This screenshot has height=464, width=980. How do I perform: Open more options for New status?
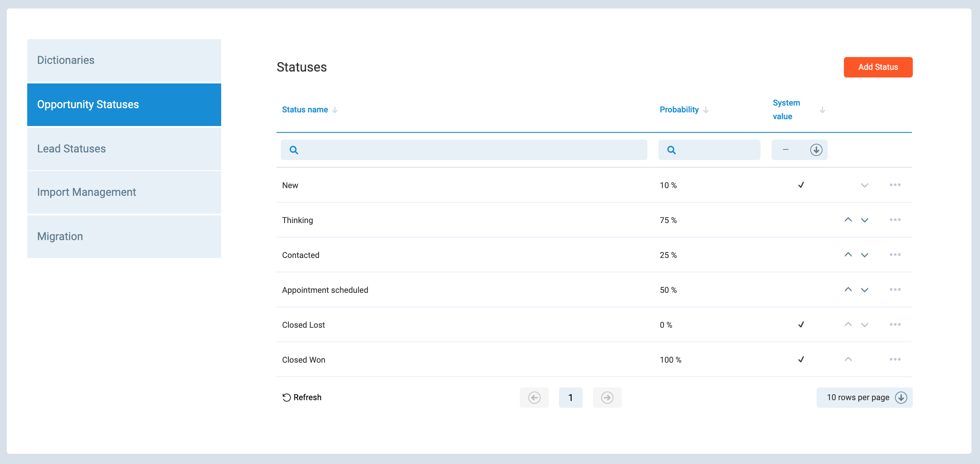[x=895, y=185]
